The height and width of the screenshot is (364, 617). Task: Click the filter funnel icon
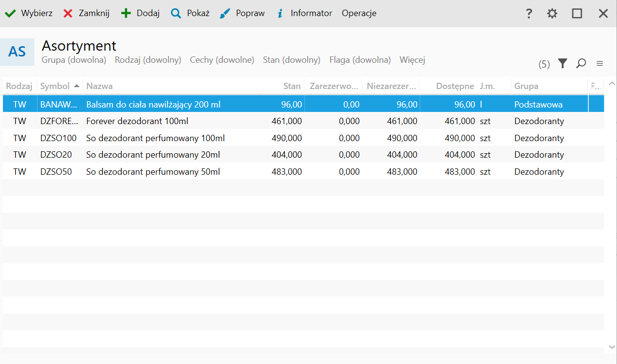click(562, 63)
